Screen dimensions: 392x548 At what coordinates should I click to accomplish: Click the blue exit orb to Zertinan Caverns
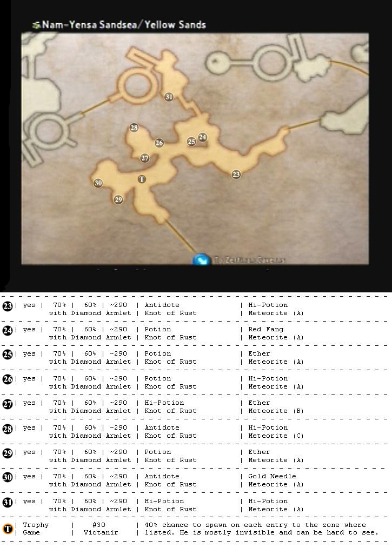[201, 260]
